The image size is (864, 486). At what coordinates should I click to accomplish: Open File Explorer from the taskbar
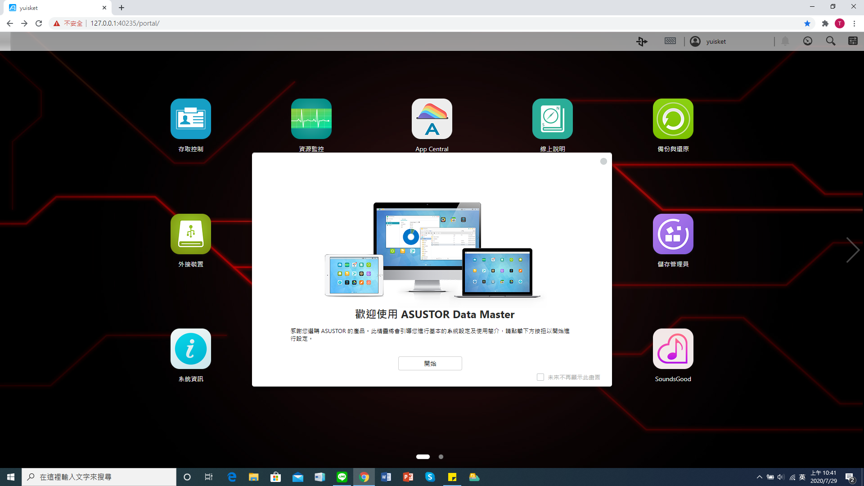coord(253,477)
